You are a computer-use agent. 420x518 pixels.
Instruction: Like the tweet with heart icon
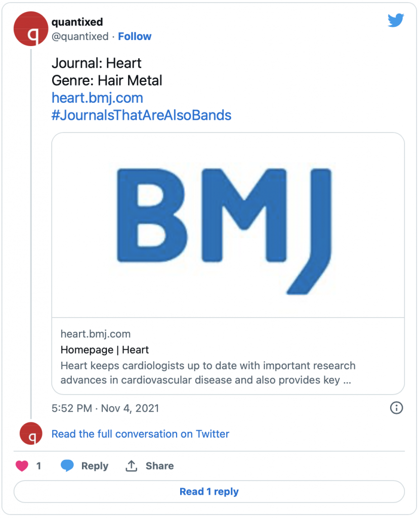tap(22, 466)
